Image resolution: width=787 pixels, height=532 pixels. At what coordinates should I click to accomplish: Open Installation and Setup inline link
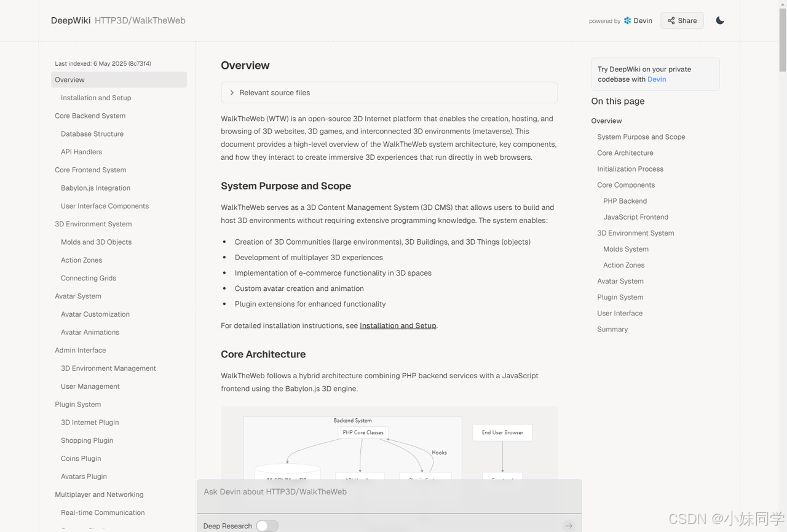click(398, 325)
